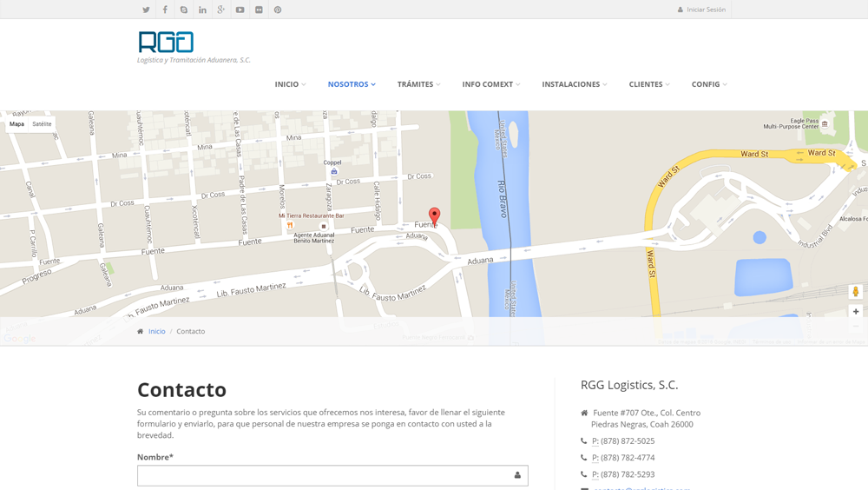Click the Inicio breadcrumb link
Image resolution: width=868 pixels, height=490 pixels.
pos(156,332)
